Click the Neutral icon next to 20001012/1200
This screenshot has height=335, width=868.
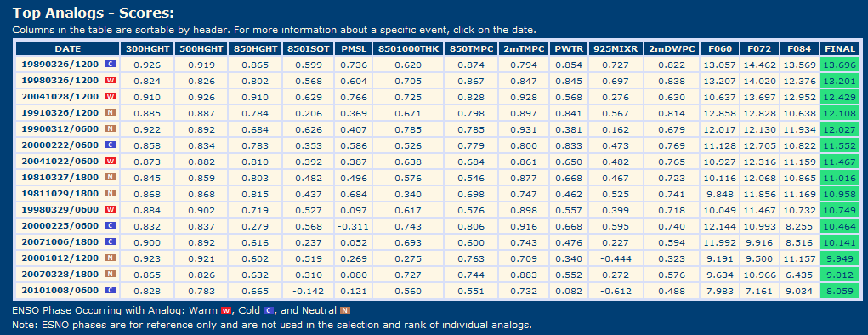point(110,258)
